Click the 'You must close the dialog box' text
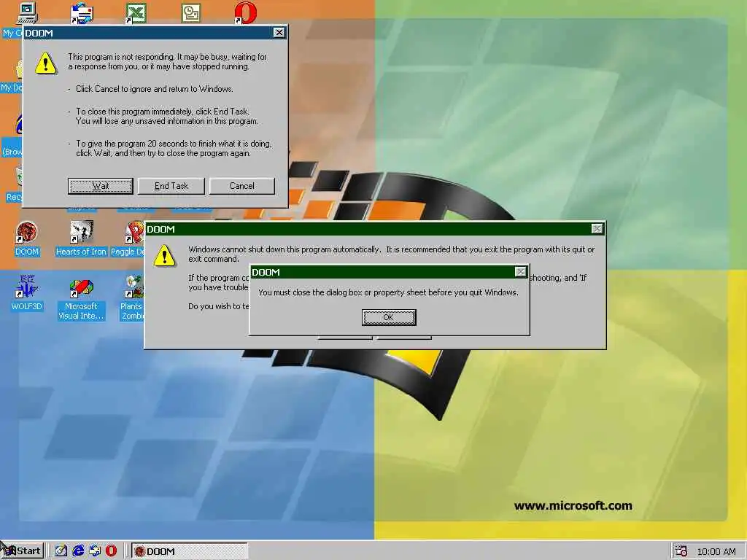 click(x=388, y=292)
